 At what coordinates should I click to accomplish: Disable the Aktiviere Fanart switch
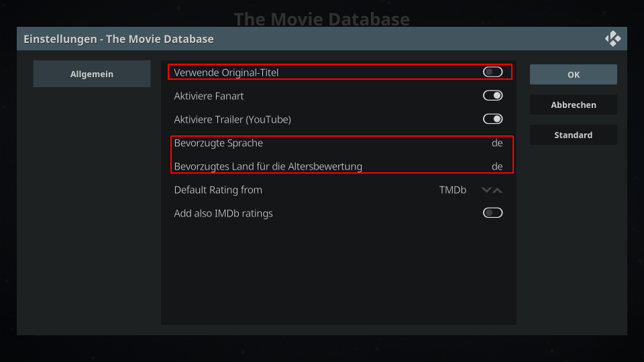point(492,96)
